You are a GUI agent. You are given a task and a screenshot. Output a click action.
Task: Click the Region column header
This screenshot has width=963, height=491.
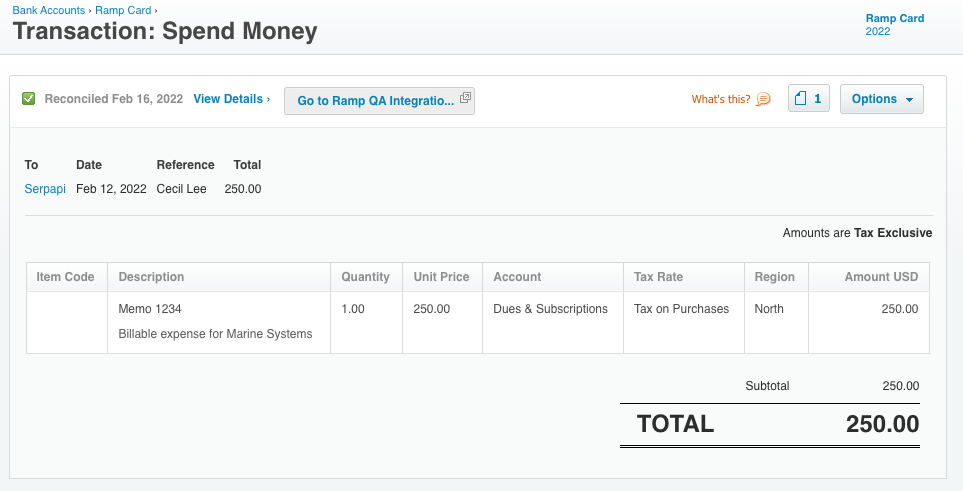pos(774,277)
